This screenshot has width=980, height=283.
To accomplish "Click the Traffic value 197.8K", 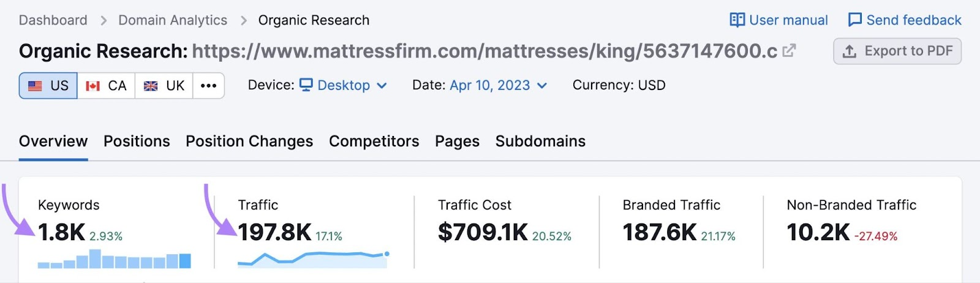I will coord(275,233).
